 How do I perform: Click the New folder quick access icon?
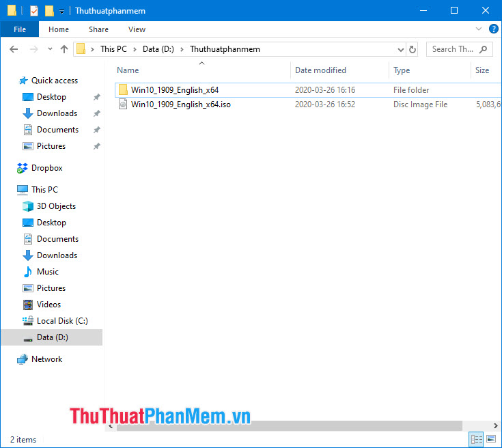point(49,11)
